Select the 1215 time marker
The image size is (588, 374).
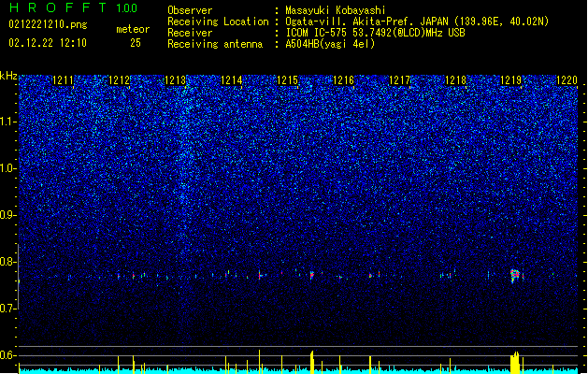coord(287,80)
